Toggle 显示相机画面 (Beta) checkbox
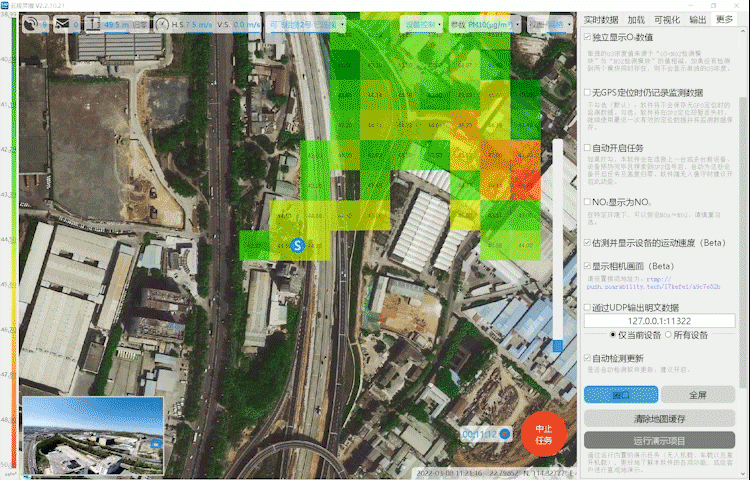This screenshot has width=750, height=480. [588, 267]
